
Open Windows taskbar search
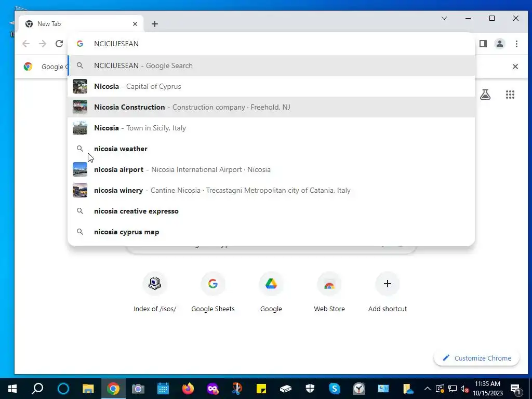click(37, 389)
